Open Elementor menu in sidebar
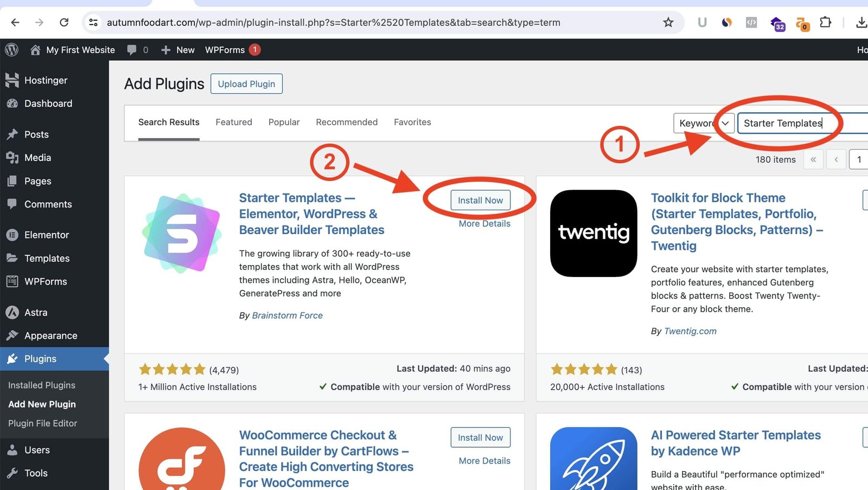The width and height of the screenshot is (868, 490). [54, 235]
